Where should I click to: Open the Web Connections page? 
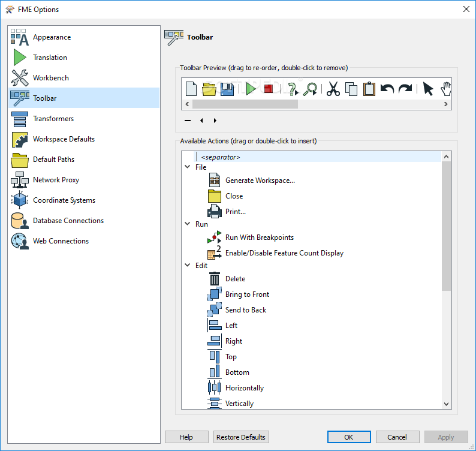(x=84, y=240)
